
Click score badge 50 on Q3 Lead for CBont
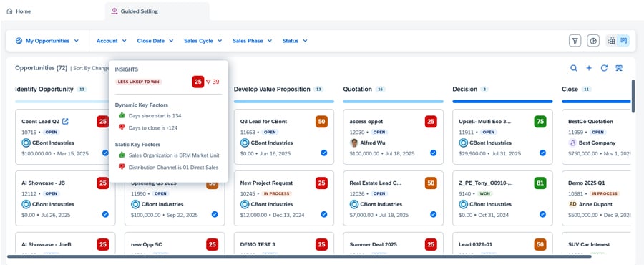pos(321,122)
